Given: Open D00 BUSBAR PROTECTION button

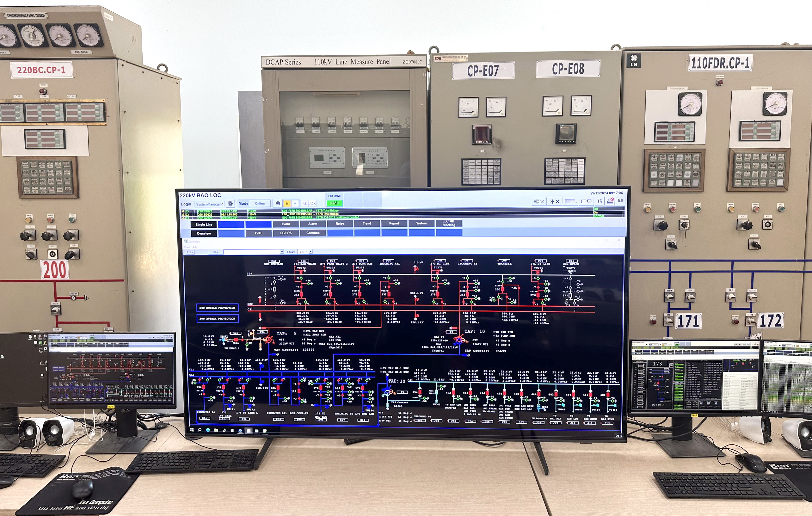Looking at the screenshot, I should (218, 308).
